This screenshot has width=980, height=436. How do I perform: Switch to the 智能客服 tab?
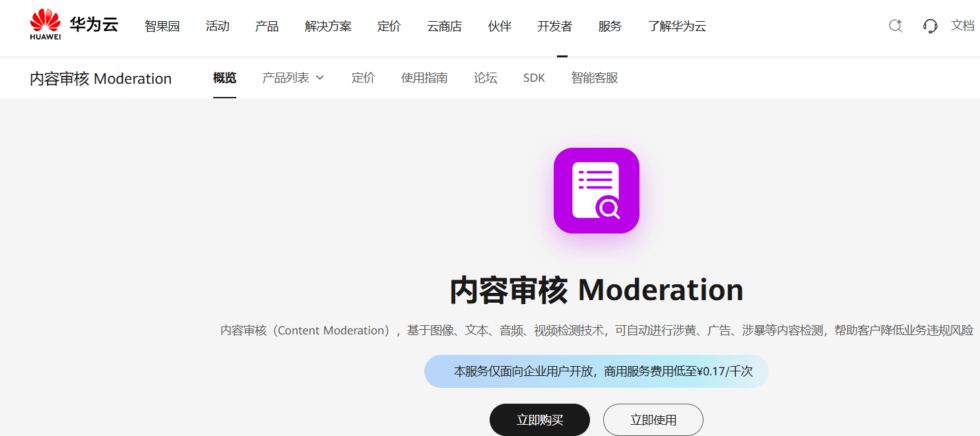point(595,78)
